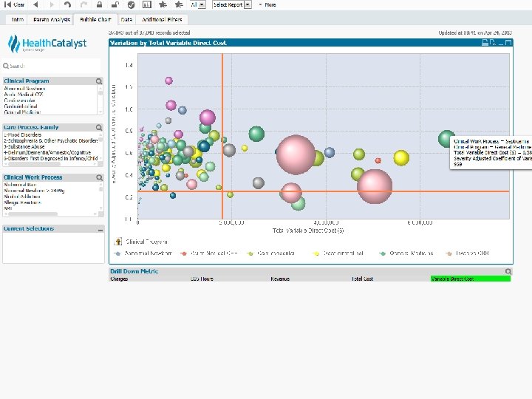Select Alcohol Addiction in Clinical Work Process
The image size is (532, 399).
tap(50, 197)
